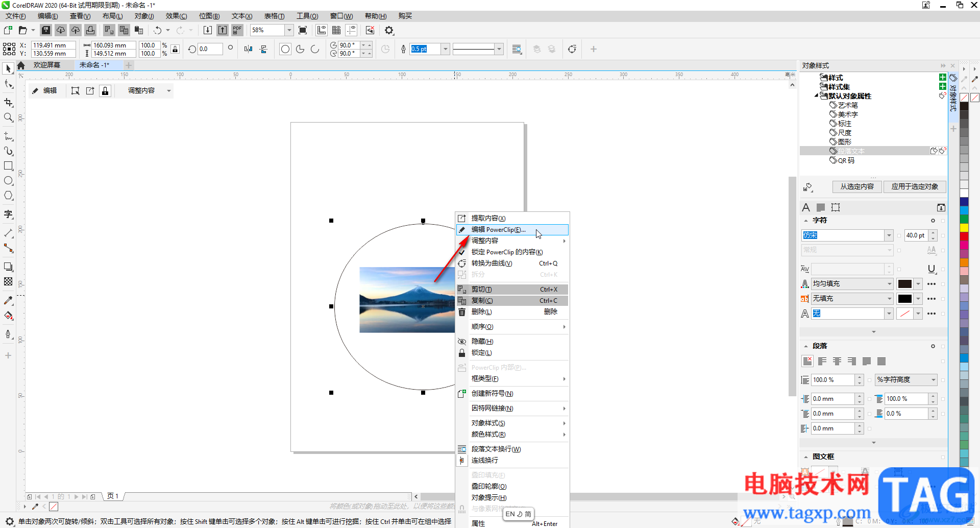Toggle guidelines display in toolbar
This screenshot has height=528, width=980.
point(352,30)
